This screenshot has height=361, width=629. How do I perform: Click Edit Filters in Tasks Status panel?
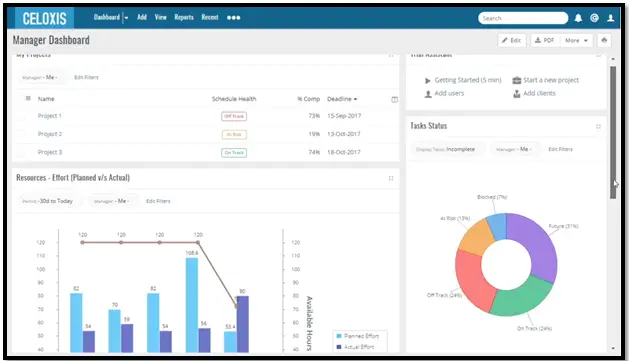tap(560, 149)
